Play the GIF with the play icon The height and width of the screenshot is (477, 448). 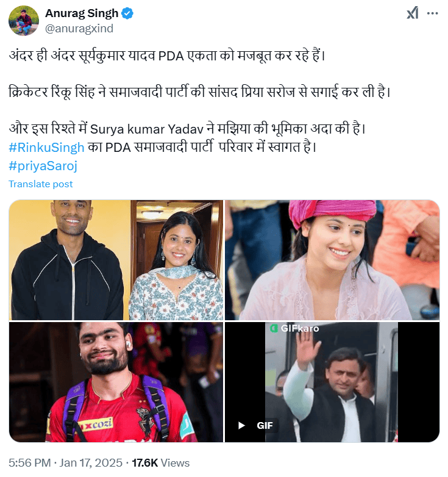(241, 425)
